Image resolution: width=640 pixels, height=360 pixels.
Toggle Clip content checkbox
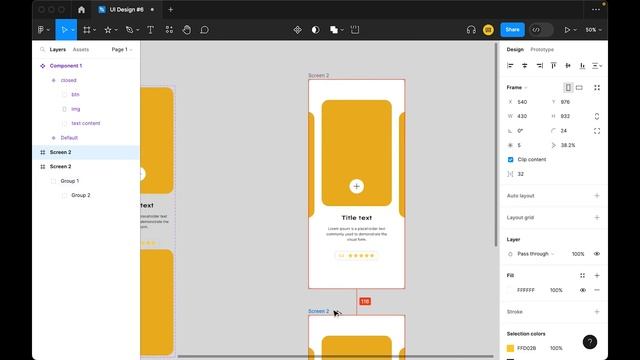[x=510, y=160]
